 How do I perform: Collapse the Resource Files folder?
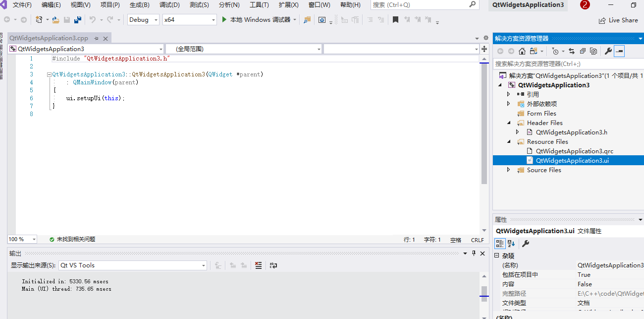(508, 141)
